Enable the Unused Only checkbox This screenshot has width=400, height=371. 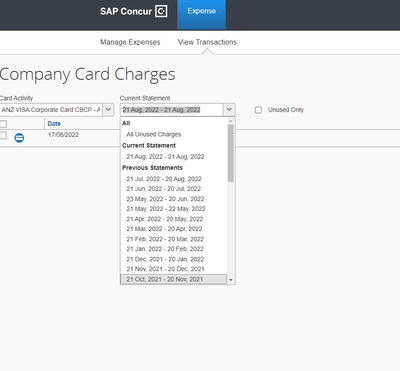tap(258, 110)
